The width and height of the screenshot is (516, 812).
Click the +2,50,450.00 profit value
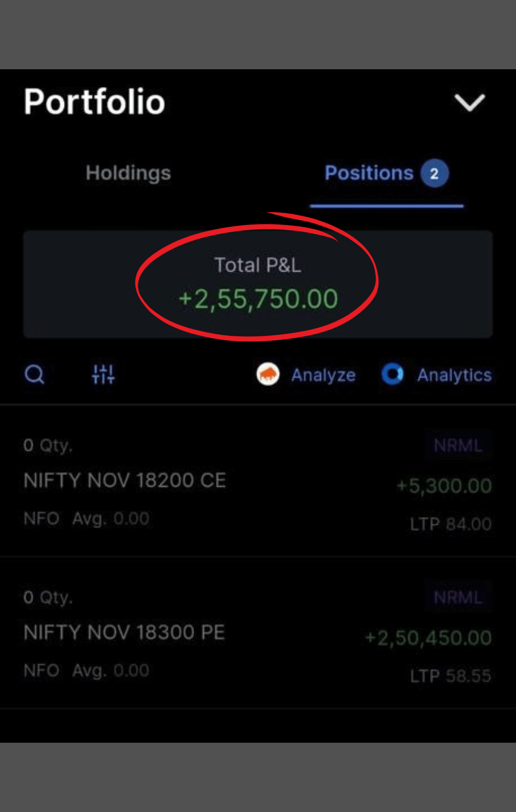tap(428, 638)
